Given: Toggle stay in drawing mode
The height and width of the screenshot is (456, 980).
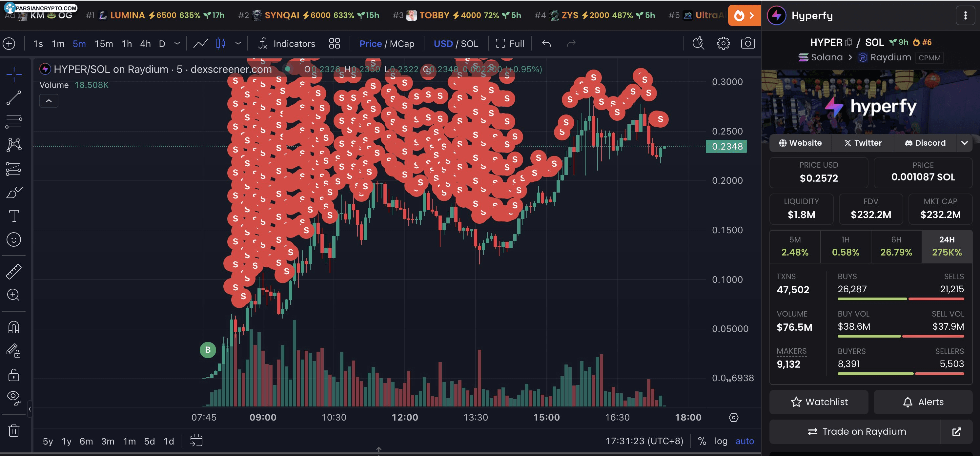Looking at the screenshot, I should click(14, 351).
